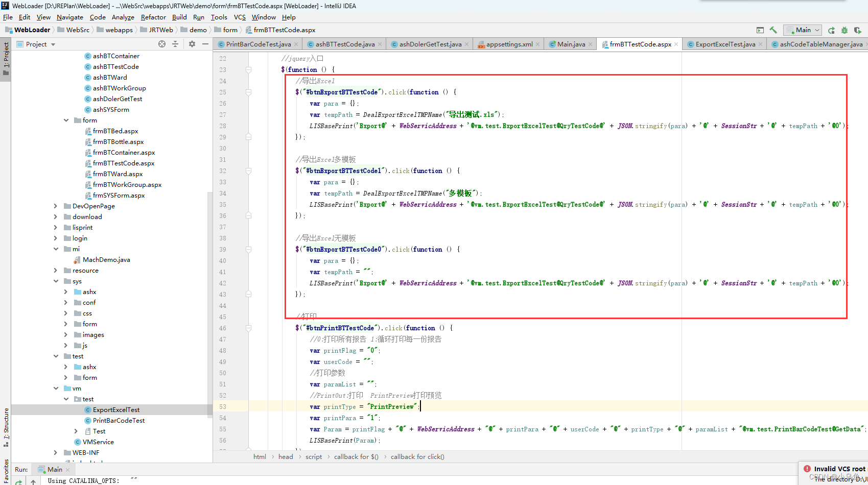Click the Rerun Main icon in toolbar
The image size is (868, 485).
[831, 30]
